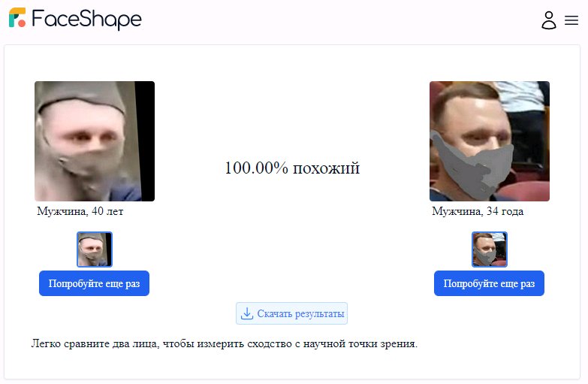Click the FaceShape colorful logo icon
Viewport: 588px width, 384px height.
click(x=17, y=17)
